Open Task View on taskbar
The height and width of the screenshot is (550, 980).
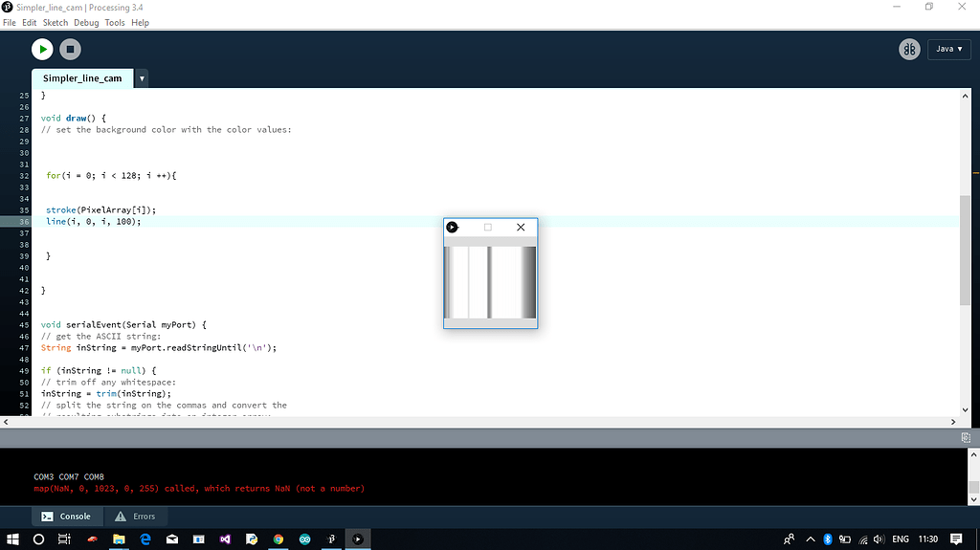tap(64, 539)
